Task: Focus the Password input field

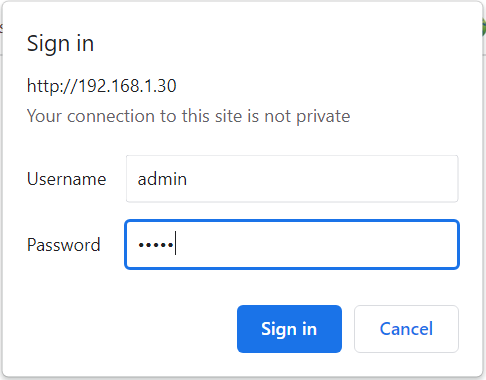Action: (x=292, y=244)
